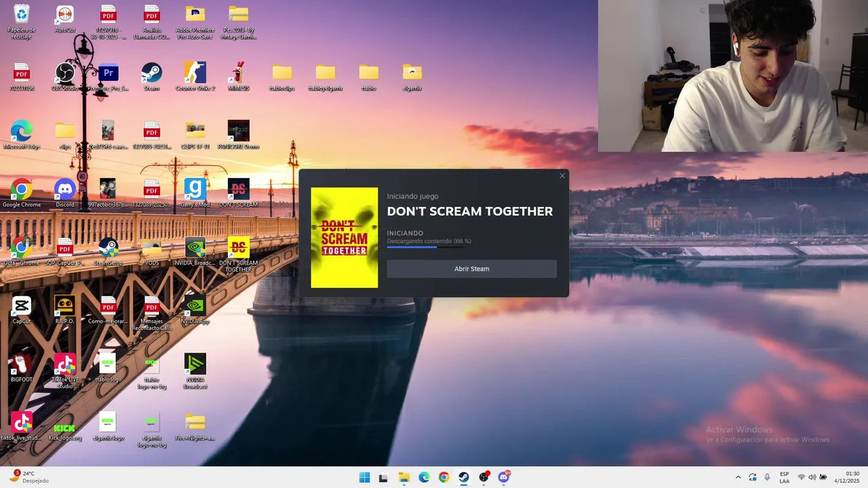Screen dimensions: 868x488
Task: Select the tiktok_live_studio installer icon
Action: coord(22,427)
